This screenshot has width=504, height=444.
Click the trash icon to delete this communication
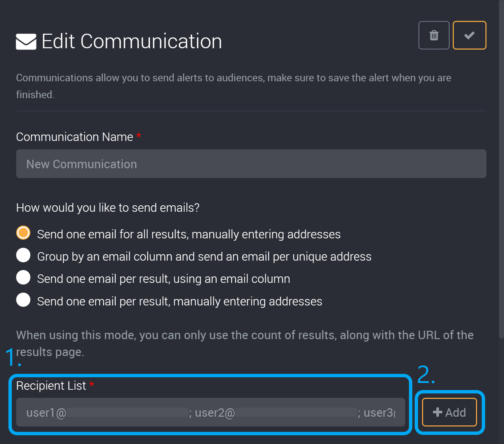point(434,35)
